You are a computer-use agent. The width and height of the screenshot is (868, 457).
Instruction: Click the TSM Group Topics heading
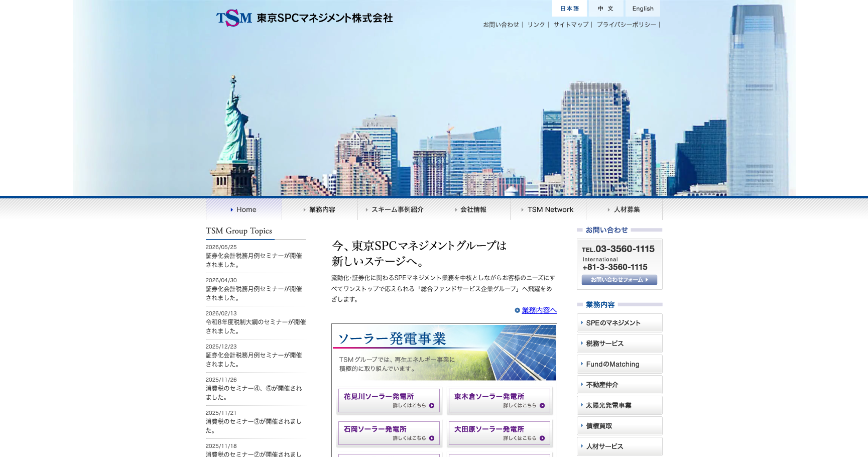click(x=239, y=231)
